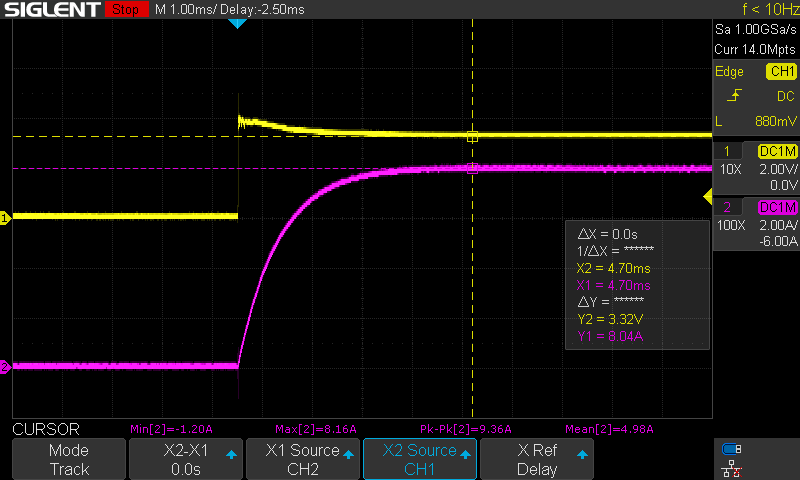This screenshot has width=800, height=480.
Task: Select the X Ref Delay menu item
Action: (x=537, y=459)
